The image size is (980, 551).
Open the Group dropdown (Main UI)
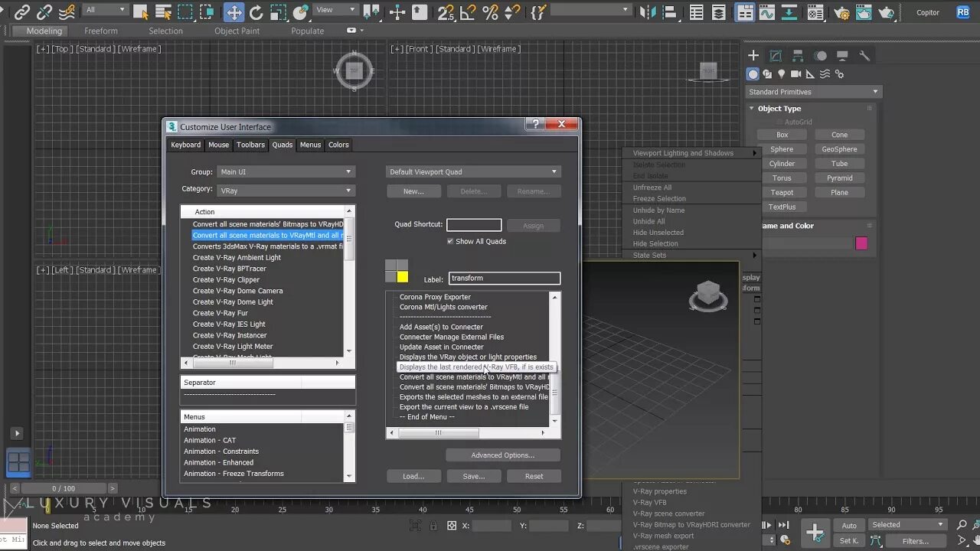click(x=285, y=171)
